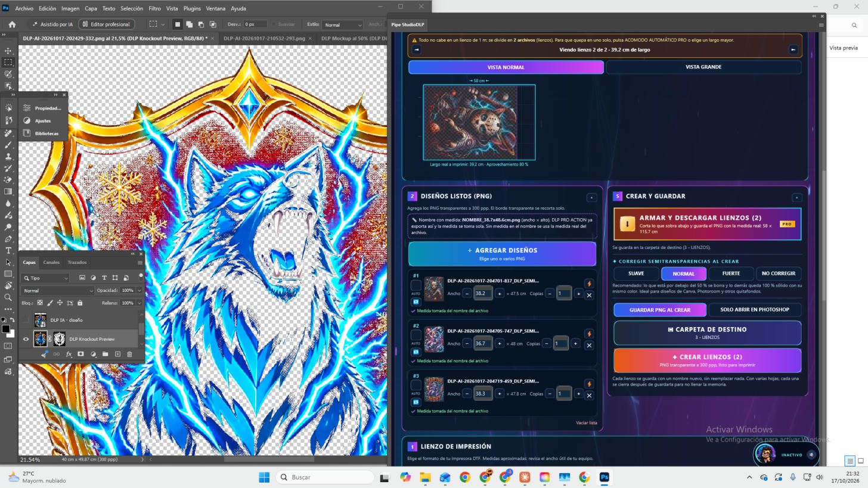Select the Zoom tool

click(8, 297)
